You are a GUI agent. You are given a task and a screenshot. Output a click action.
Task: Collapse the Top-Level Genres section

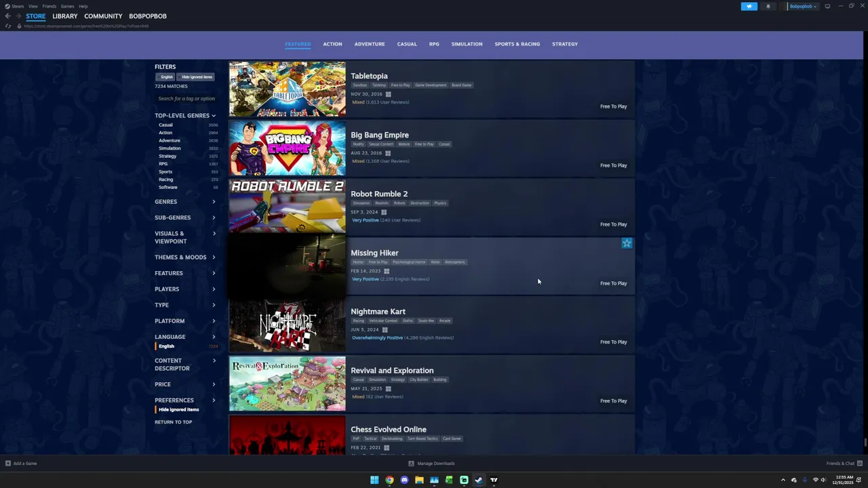pyautogui.click(x=185, y=116)
